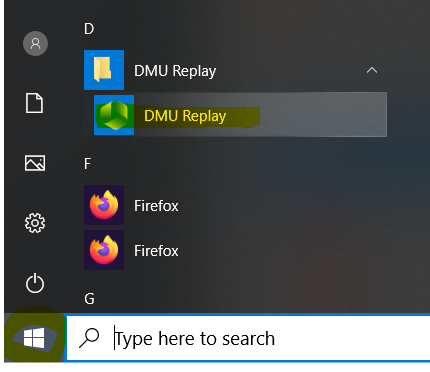The width and height of the screenshot is (430, 372).
Task: Open Documents from Start sidebar
Action: [x=35, y=103]
